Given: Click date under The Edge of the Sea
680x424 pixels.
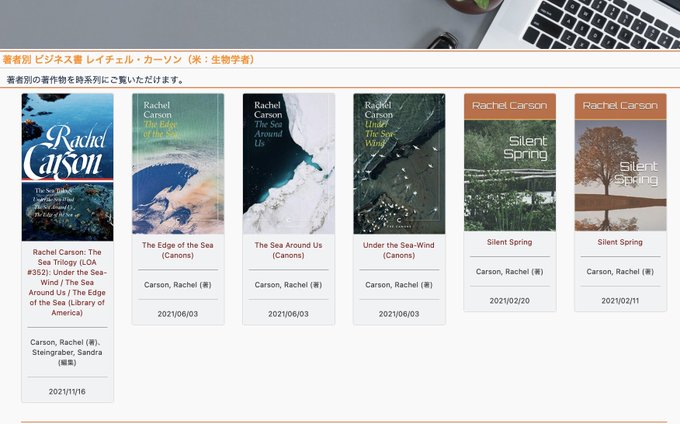Looking at the screenshot, I should 178,314.
